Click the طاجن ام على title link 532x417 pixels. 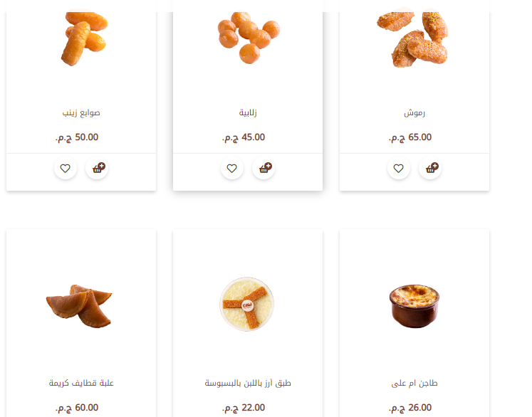(414, 383)
